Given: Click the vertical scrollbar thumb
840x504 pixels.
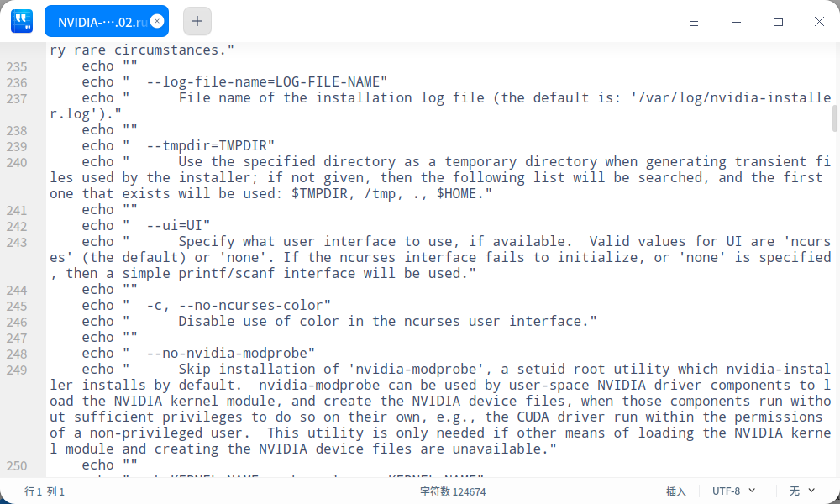Looking at the screenshot, I should click(x=834, y=118).
